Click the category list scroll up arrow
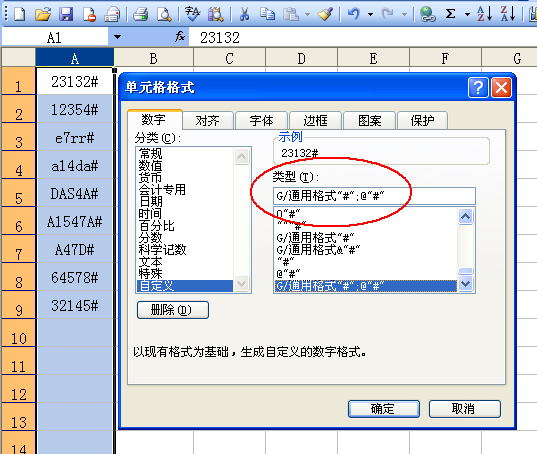Image resolution: width=537 pixels, height=454 pixels. coord(242,156)
